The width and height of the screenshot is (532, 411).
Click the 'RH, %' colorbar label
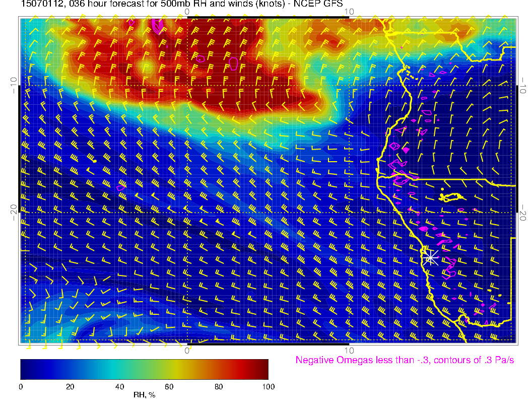(x=144, y=395)
